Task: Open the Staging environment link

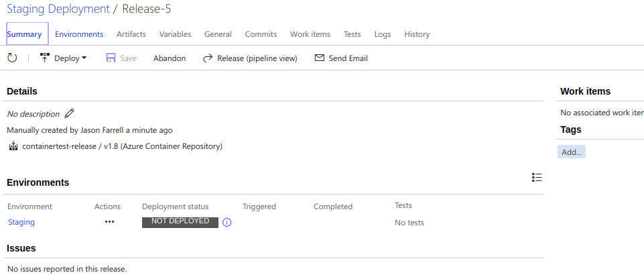Action: [x=21, y=222]
